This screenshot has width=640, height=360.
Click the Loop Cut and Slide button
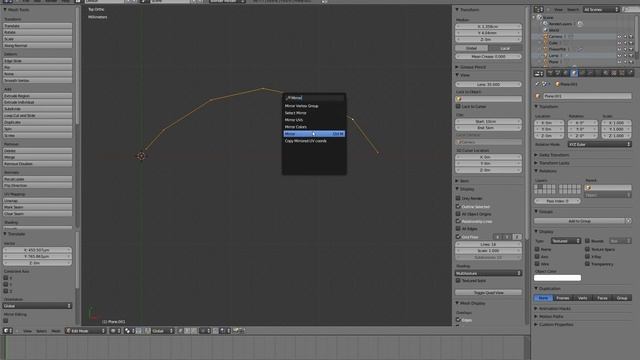(x=37, y=116)
